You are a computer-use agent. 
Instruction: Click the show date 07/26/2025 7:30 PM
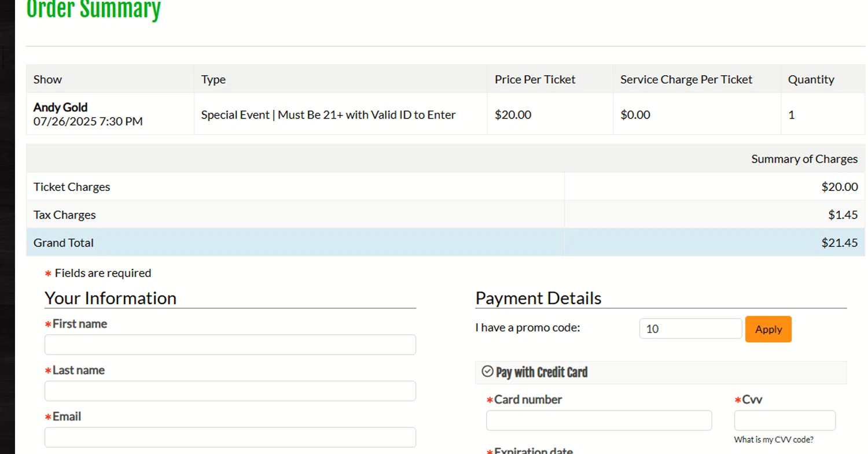88,121
